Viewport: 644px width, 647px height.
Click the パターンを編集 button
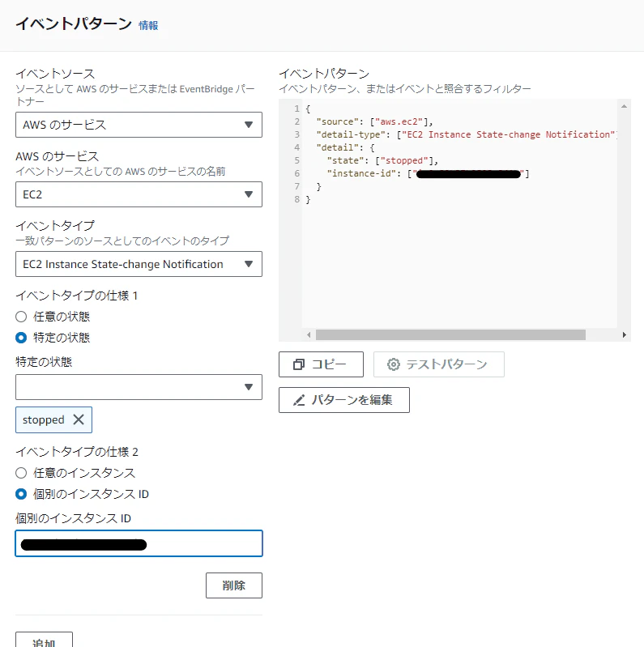(x=344, y=400)
